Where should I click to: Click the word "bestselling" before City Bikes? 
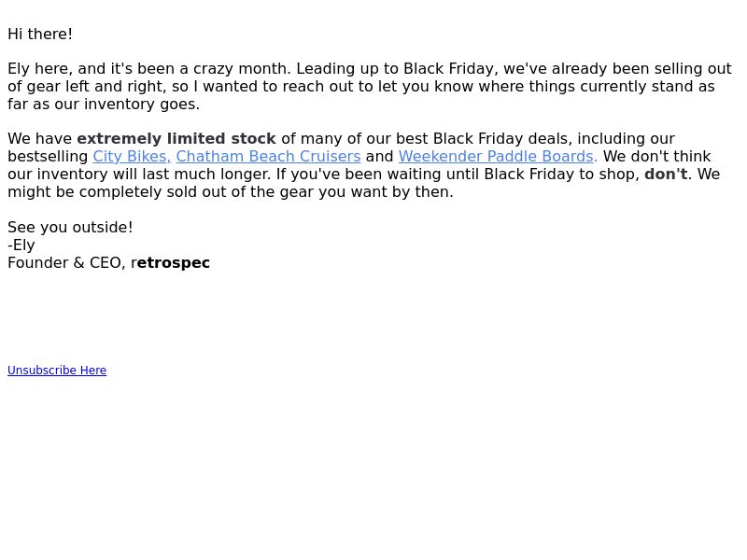pyautogui.click(x=48, y=156)
